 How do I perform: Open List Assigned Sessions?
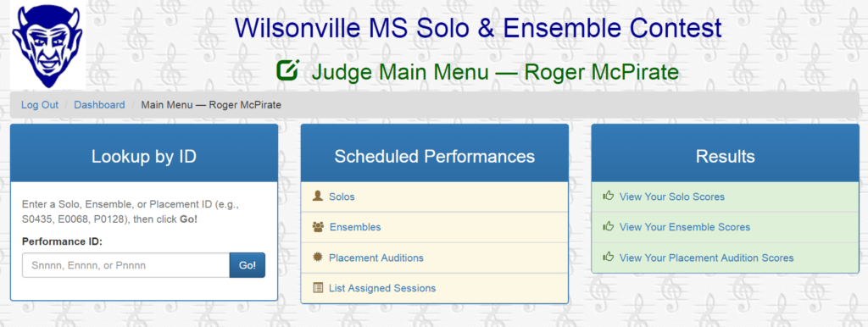[382, 288]
